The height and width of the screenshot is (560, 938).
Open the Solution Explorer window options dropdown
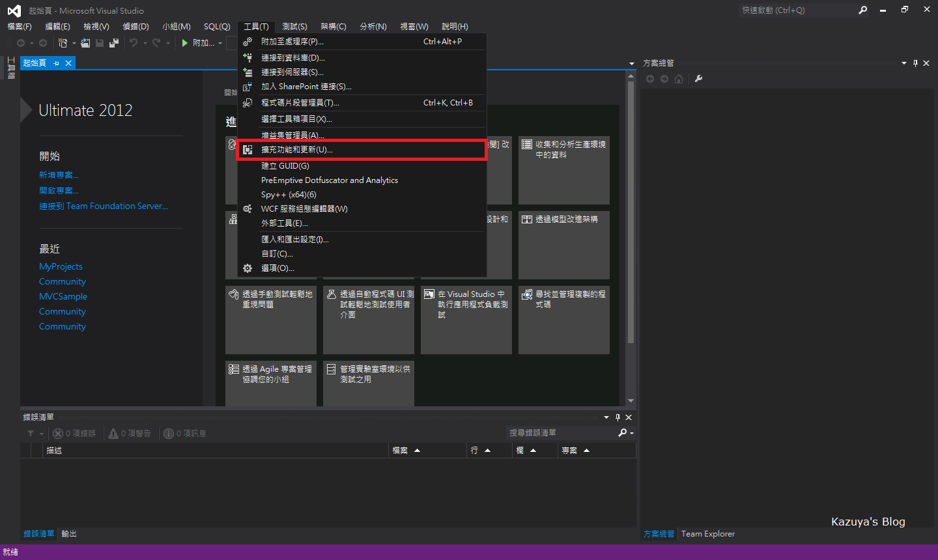[x=904, y=63]
